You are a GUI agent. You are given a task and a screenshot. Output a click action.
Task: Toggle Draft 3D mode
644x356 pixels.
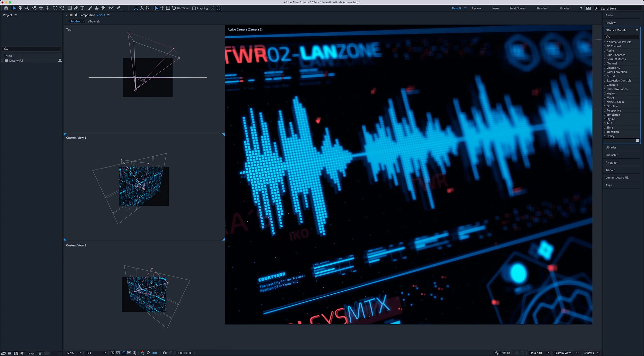coord(502,353)
